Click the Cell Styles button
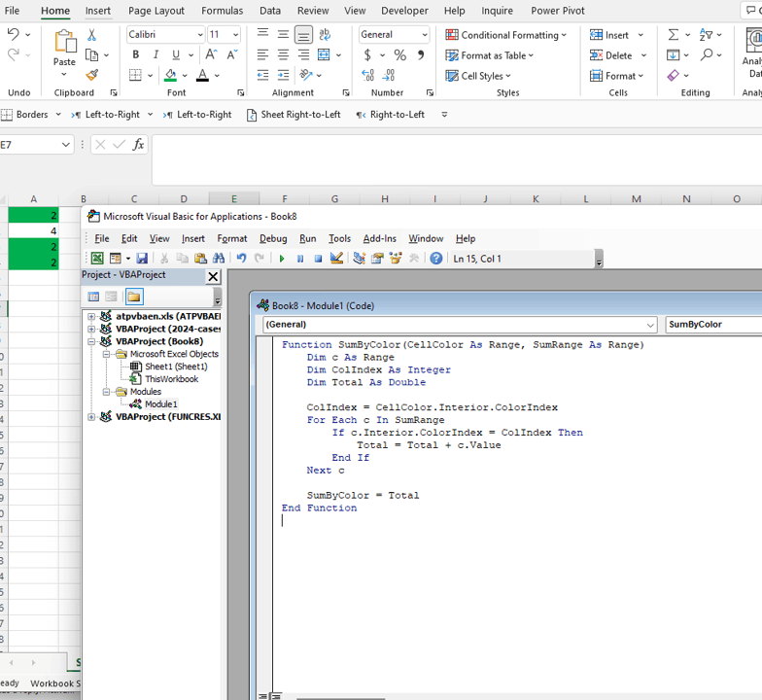Image resolution: width=762 pixels, height=700 pixels. click(x=478, y=76)
